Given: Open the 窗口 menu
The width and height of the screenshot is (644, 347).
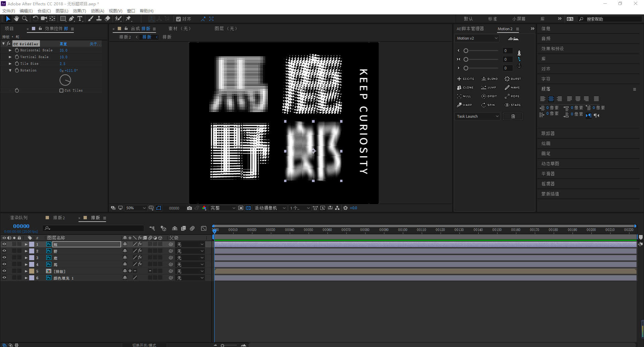Looking at the screenshot, I should (x=131, y=11).
